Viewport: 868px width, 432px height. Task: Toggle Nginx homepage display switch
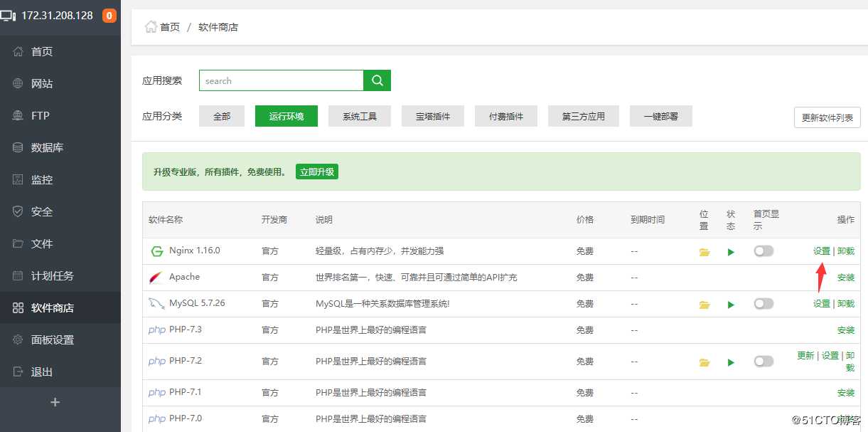(763, 251)
